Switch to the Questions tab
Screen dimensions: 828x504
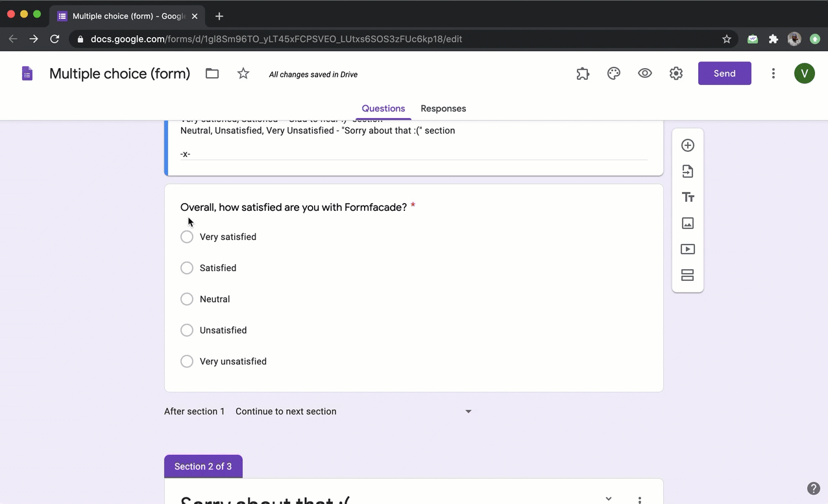(384, 108)
